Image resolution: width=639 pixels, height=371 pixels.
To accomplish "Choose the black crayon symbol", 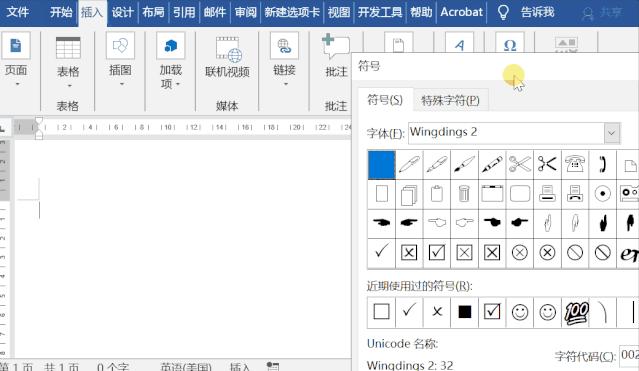I will 492,165.
